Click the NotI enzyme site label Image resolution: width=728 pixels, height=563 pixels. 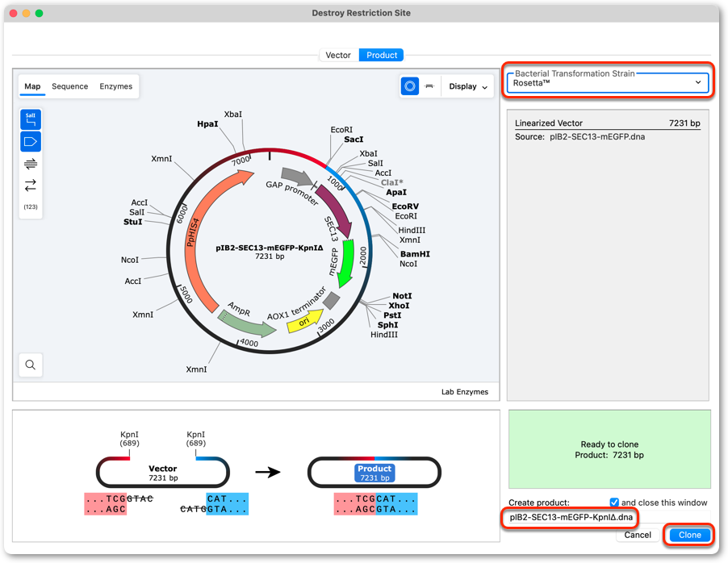click(402, 296)
